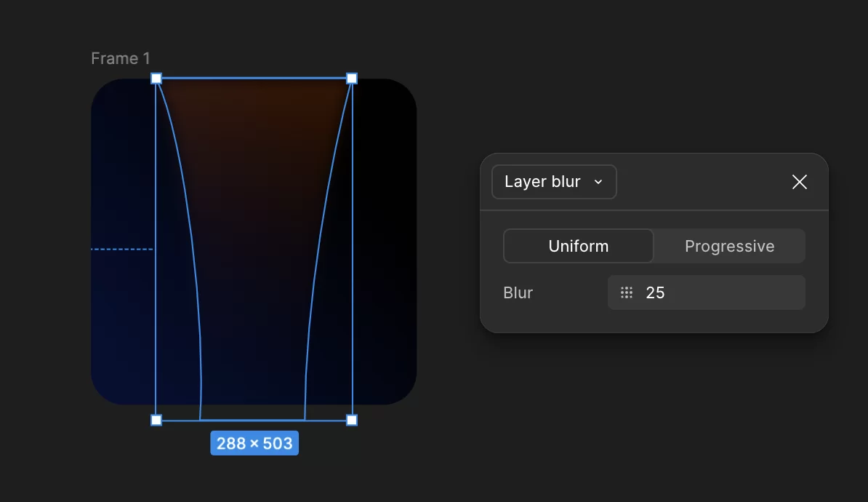This screenshot has width=868, height=502.
Task: Click the 288 × 503 dimension badge
Action: (x=254, y=443)
